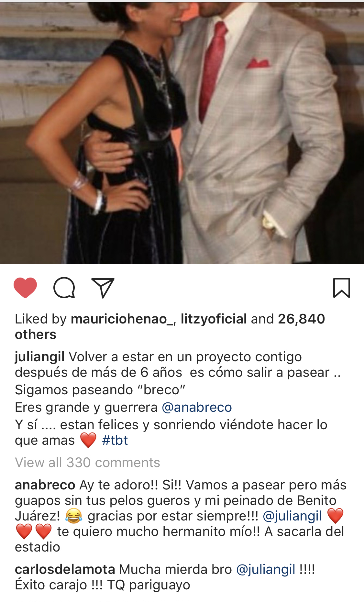
Task: Tap @juliangil mention in carlosdelamota's comment
Action: (266, 569)
